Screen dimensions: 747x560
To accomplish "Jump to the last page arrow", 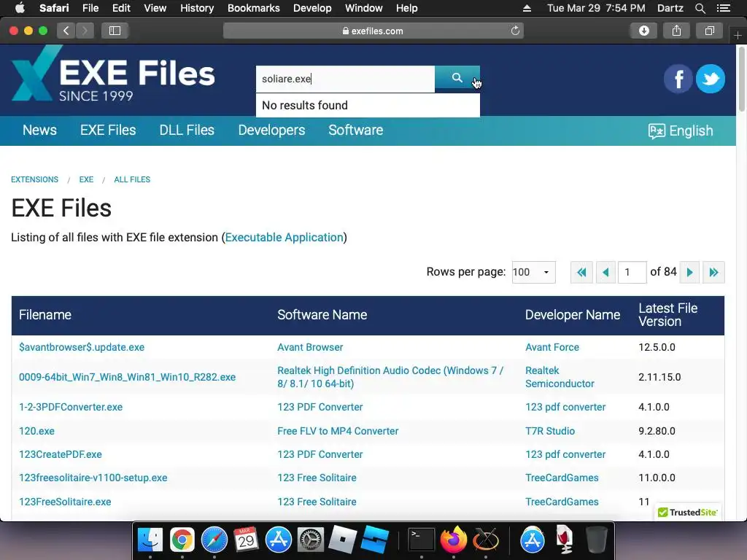I will coord(713,273).
